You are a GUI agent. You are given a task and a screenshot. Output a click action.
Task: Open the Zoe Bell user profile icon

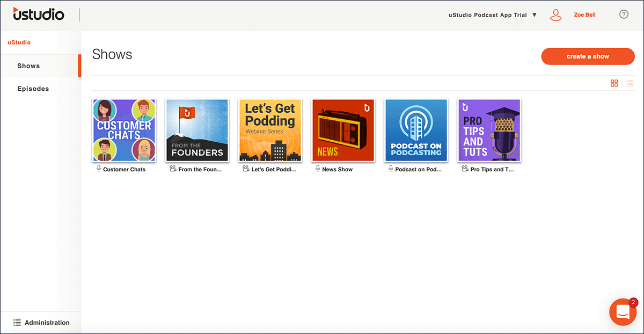tap(555, 15)
